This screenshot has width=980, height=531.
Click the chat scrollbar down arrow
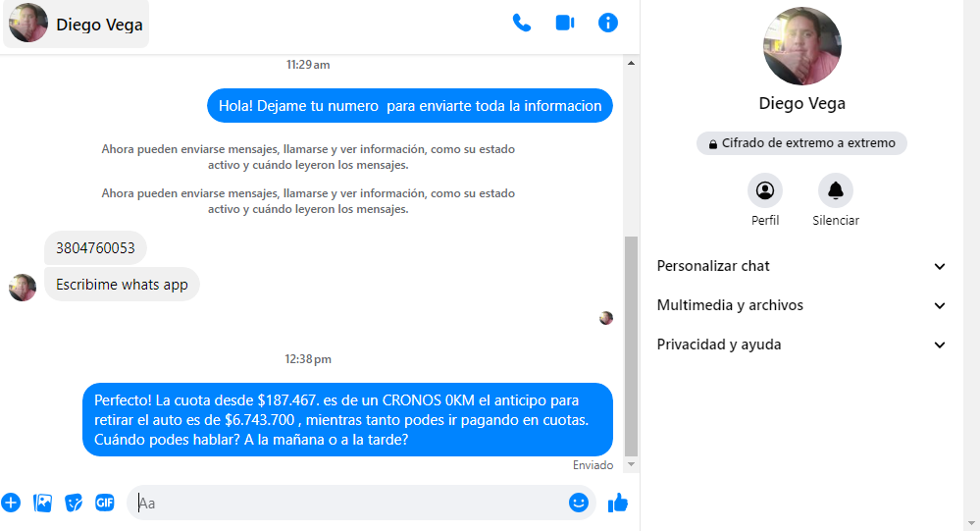tap(632, 464)
